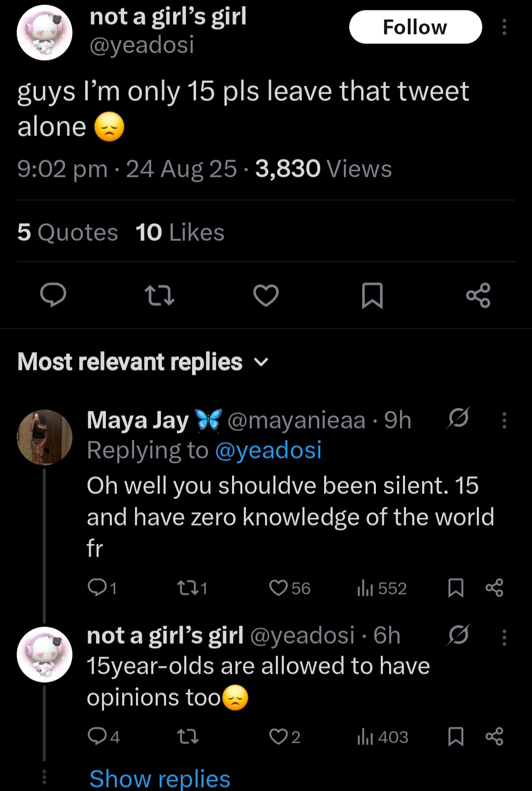Follow the not a girl's girl account
The image size is (532, 791).
[415, 27]
